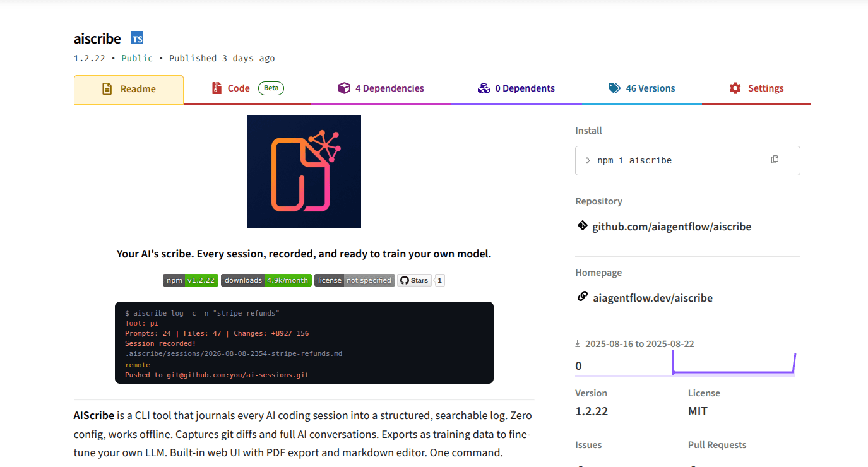View the 0 Dependents tab

(x=516, y=88)
